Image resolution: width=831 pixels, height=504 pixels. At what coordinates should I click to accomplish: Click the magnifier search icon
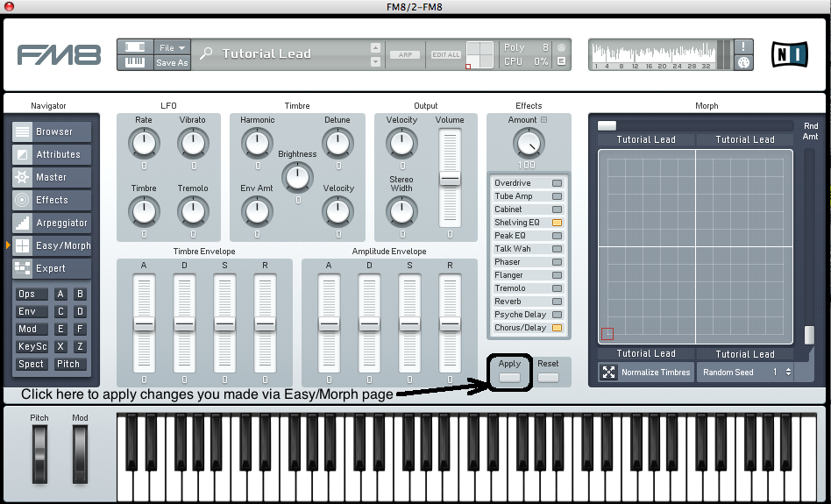tap(206, 53)
